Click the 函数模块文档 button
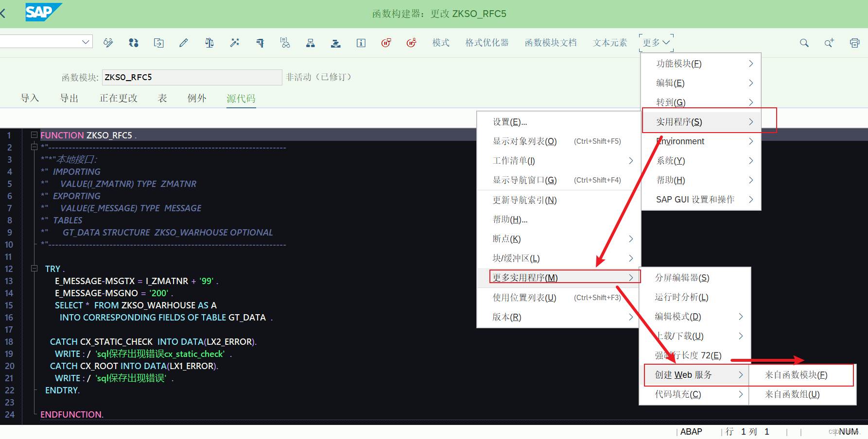 coord(551,43)
